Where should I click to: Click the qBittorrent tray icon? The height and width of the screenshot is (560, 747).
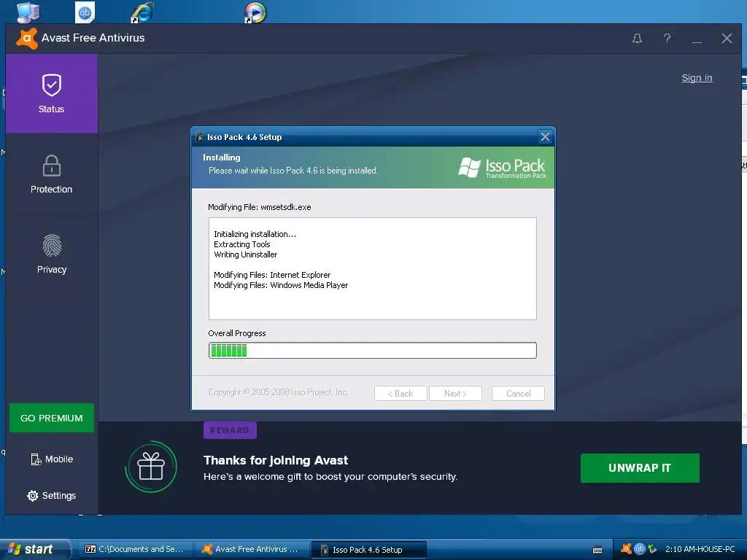(639, 549)
